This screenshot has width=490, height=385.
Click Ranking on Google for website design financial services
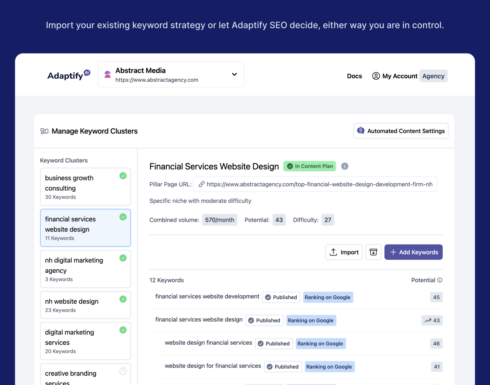tap(321, 344)
